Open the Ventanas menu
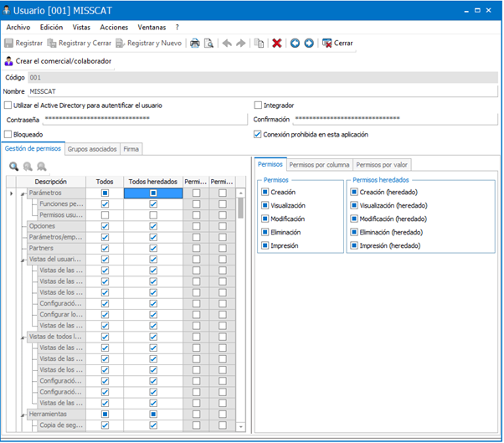Viewport: 504px width, 443px height. click(152, 28)
